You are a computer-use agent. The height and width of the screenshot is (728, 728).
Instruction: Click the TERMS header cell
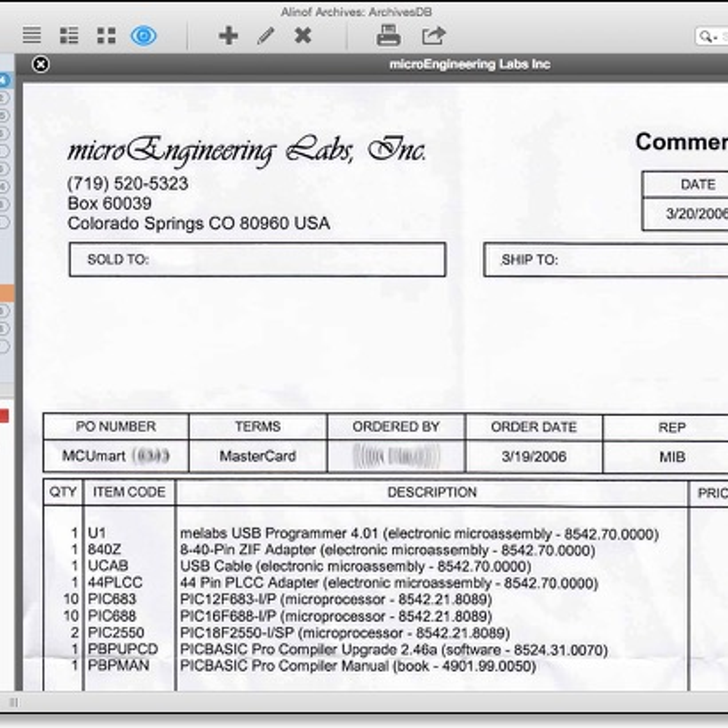click(x=258, y=426)
